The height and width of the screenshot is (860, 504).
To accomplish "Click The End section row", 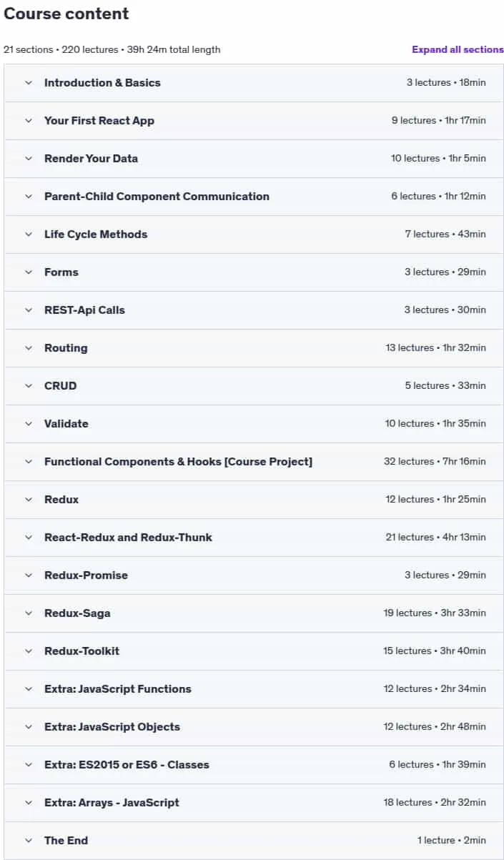I will click(x=254, y=841).
